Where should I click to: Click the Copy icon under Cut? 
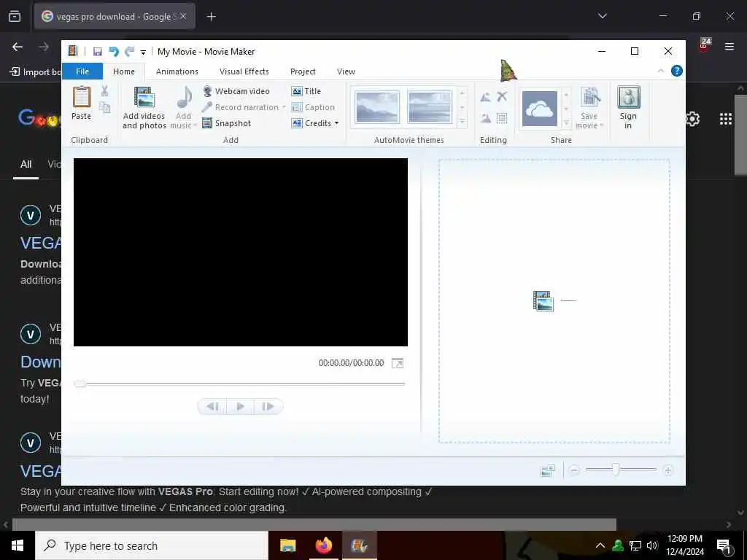104,108
